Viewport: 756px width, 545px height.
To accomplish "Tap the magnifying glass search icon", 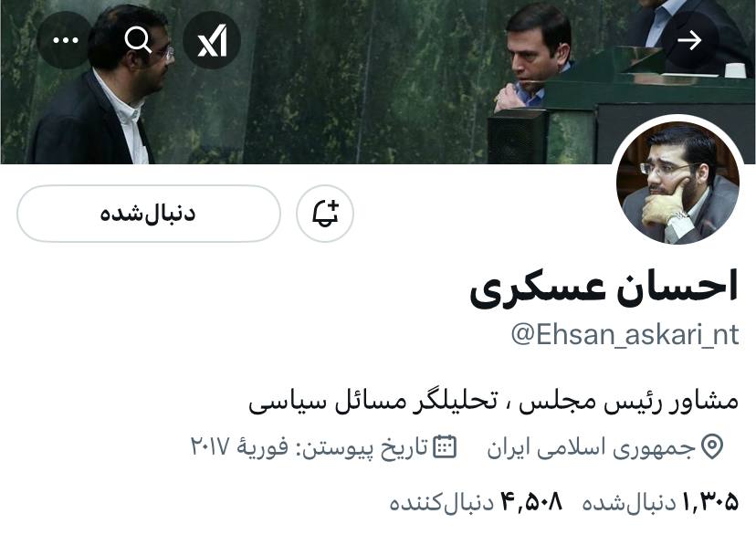I will (138, 40).
